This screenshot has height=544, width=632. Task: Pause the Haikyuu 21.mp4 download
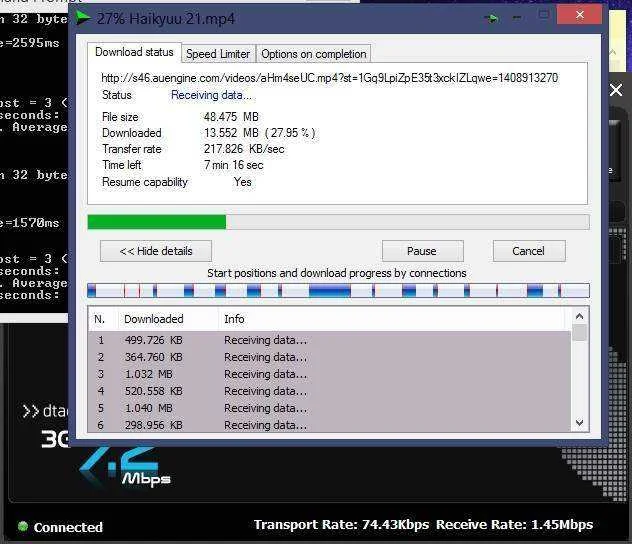(422, 251)
